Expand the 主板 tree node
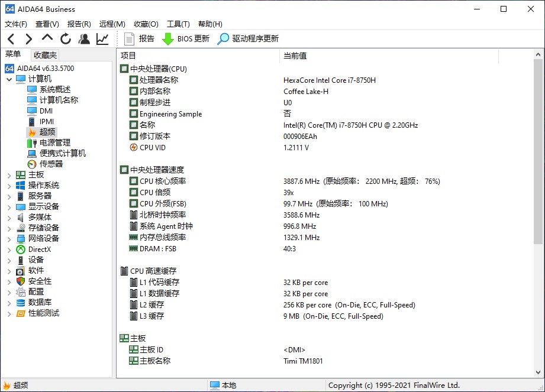545x392 pixels. point(9,175)
